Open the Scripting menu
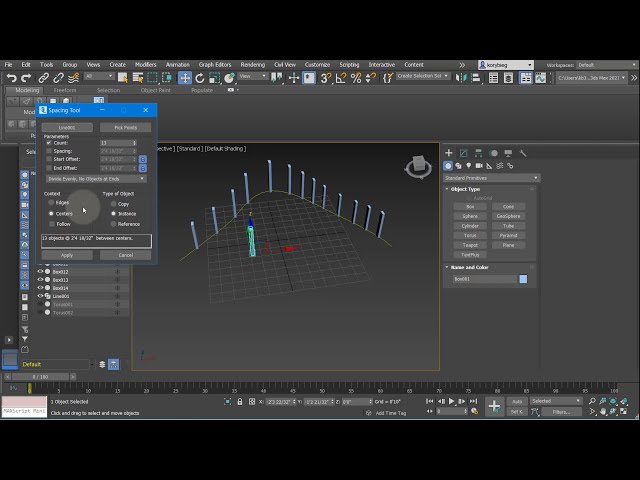The image size is (640, 480). click(x=349, y=64)
